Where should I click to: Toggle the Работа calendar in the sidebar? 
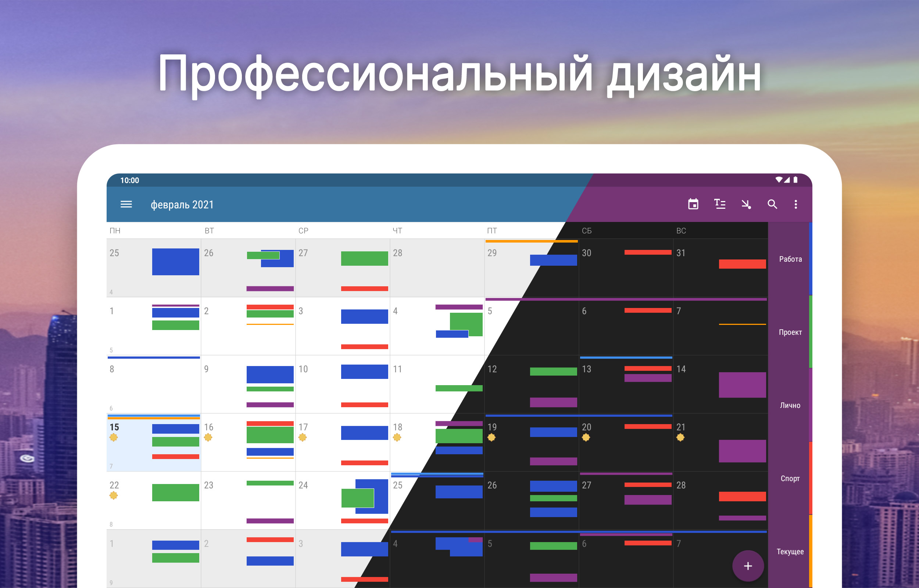pyautogui.click(x=790, y=259)
